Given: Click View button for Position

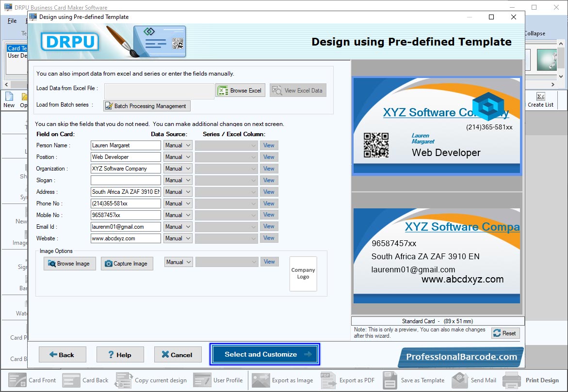Looking at the screenshot, I should pyautogui.click(x=269, y=157).
